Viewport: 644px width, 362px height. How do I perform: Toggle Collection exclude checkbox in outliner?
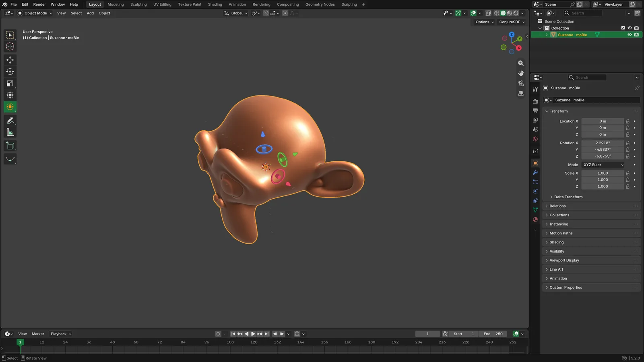[623, 28]
